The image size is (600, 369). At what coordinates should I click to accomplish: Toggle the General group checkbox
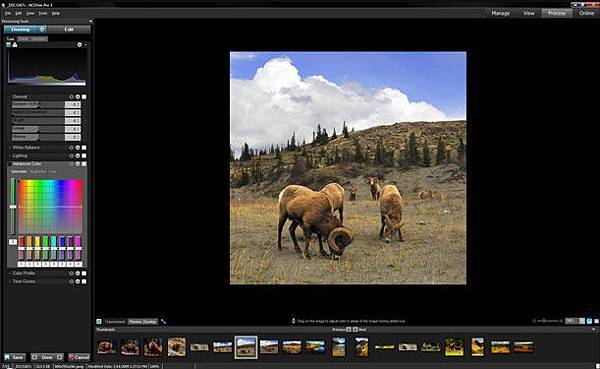[84, 97]
